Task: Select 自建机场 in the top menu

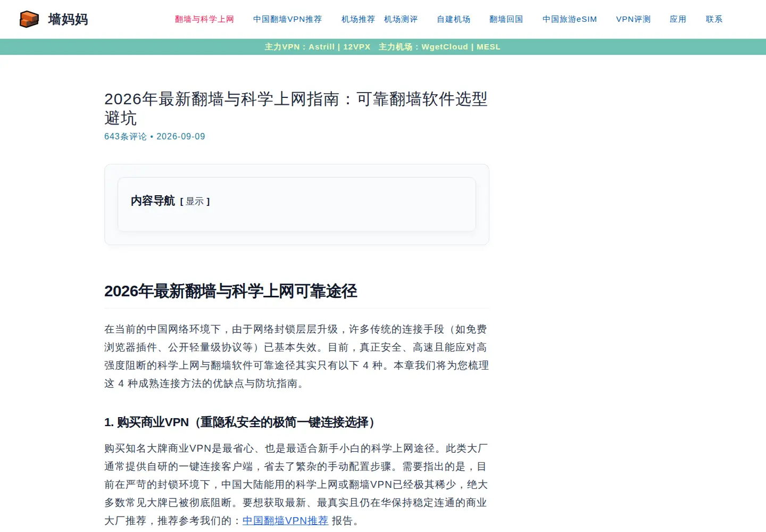Action: [454, 19]
